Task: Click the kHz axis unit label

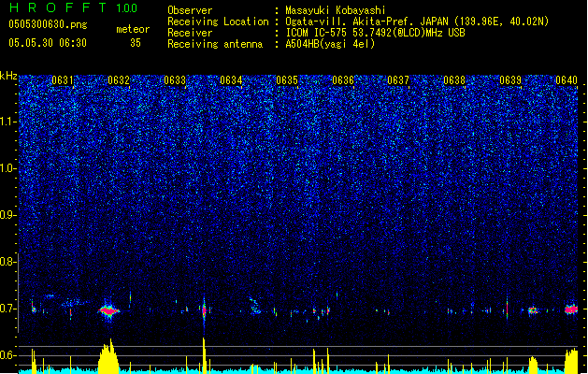Action: tap(8, 76)
